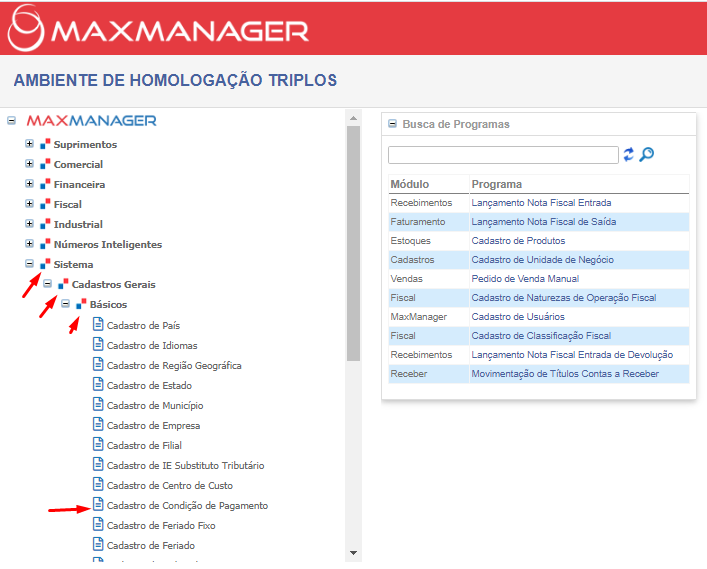Select the Cadastro de Feriado Fixo label
The width and height of the screenshot is (707, 569).
point(161,525)
